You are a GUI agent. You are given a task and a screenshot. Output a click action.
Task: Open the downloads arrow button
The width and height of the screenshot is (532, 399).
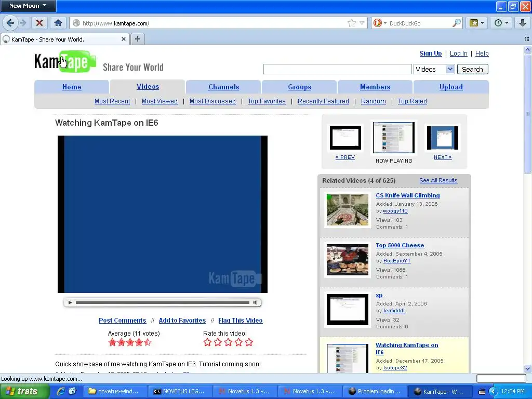click(x=523, y=23)
